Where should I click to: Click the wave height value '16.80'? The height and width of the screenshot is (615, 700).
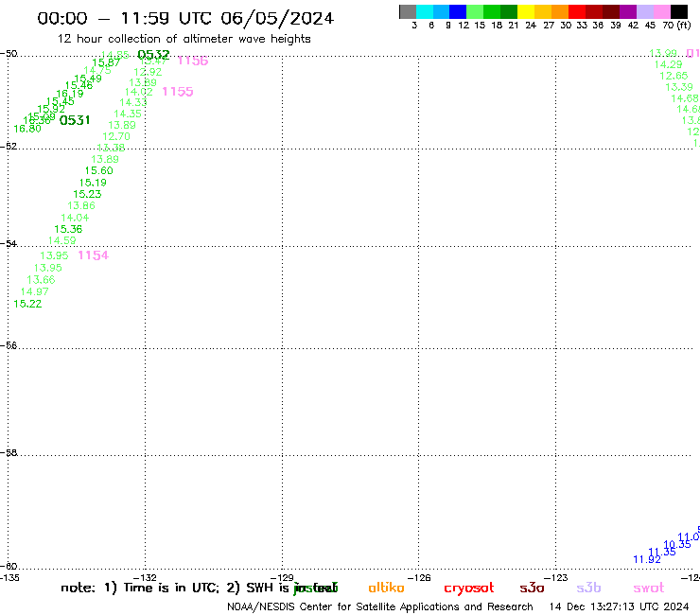27,129
